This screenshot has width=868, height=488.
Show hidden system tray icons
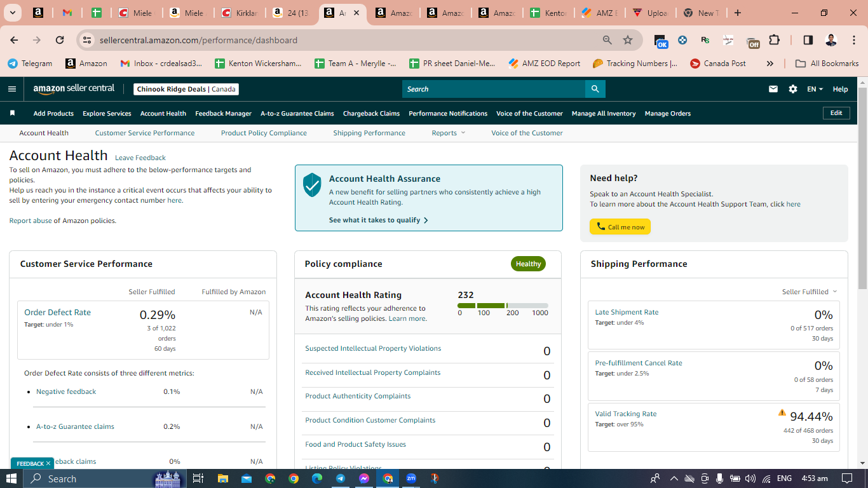(674, 478)
